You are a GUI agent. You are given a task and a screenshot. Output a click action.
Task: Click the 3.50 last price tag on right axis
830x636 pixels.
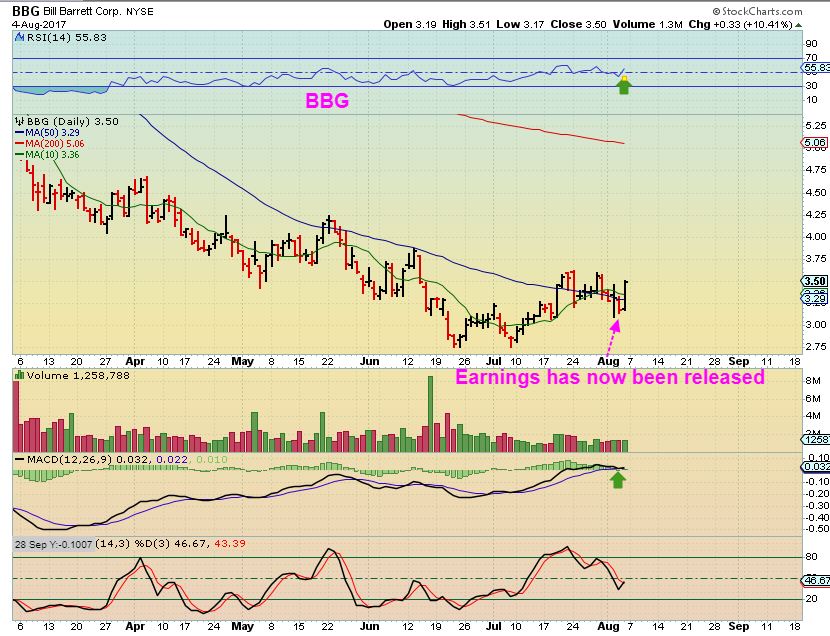tap(815, 281)
